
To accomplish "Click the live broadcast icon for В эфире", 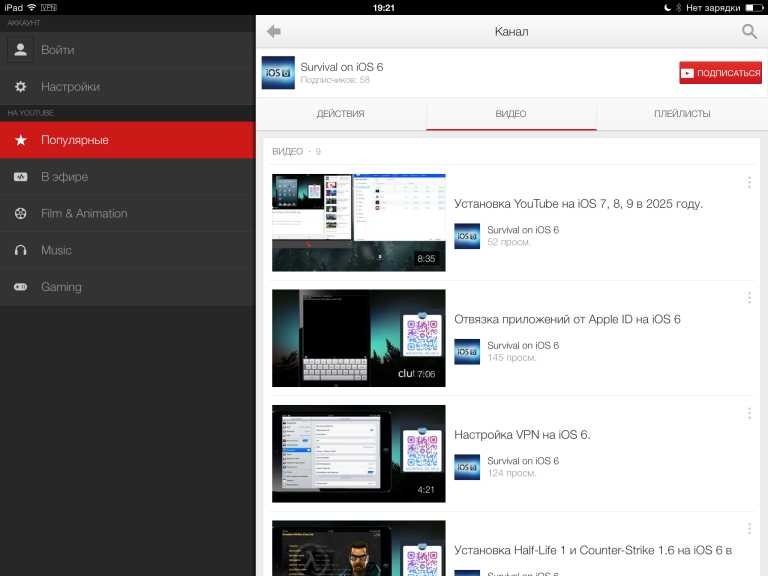I will [x=21, y=177].
